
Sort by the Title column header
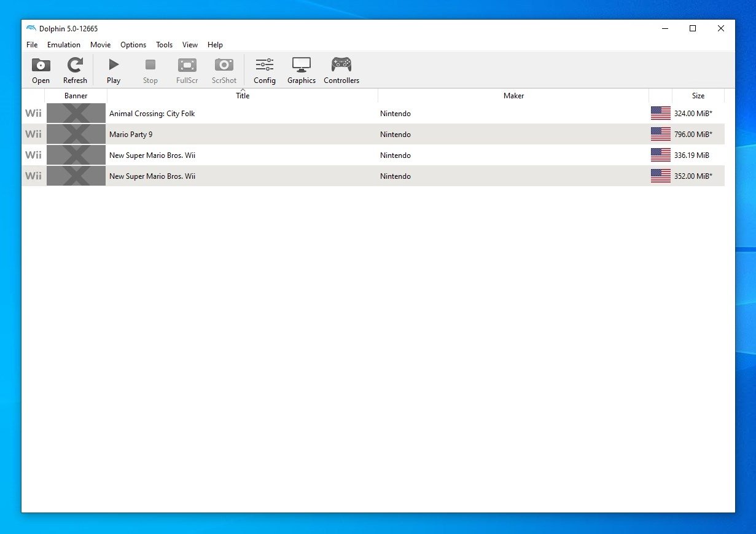[x=243, y=96]
